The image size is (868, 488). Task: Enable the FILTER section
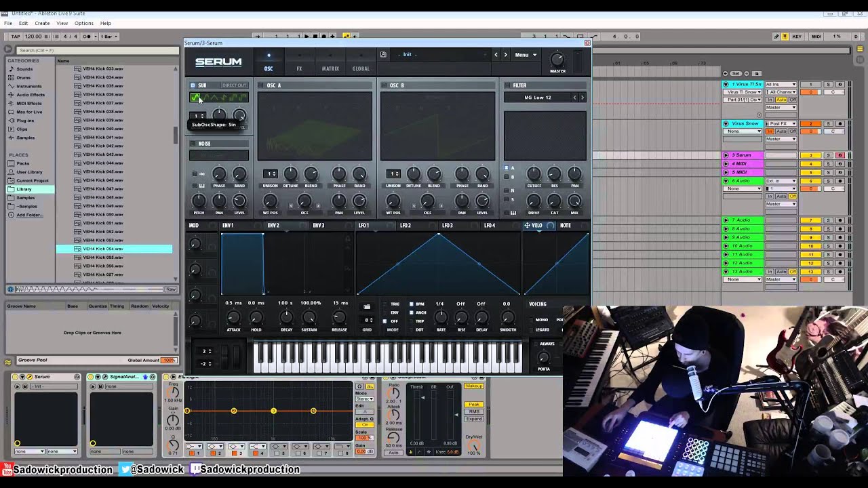tap(507, 85)
